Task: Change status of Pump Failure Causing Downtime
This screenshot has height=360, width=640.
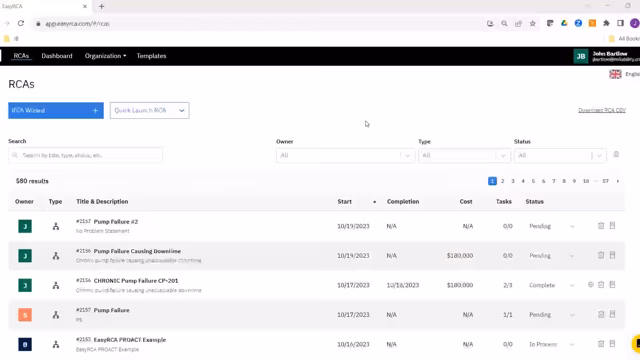Action: [551, 256]
